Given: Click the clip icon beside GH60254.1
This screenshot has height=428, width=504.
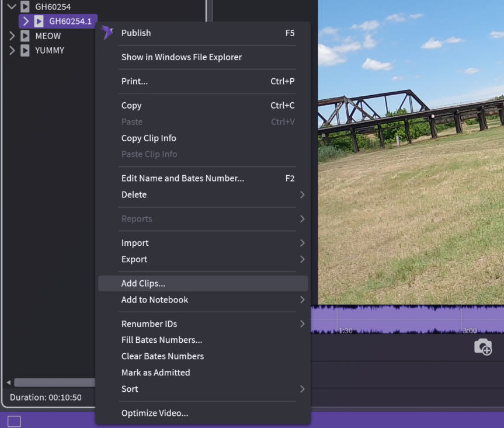Looking at the screenshot, I should point(39,22).
